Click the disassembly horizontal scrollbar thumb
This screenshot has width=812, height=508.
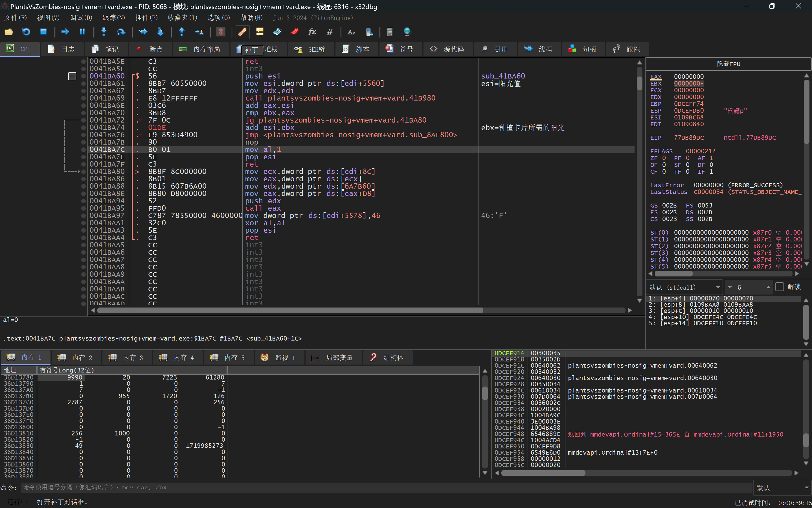(290, 310)
